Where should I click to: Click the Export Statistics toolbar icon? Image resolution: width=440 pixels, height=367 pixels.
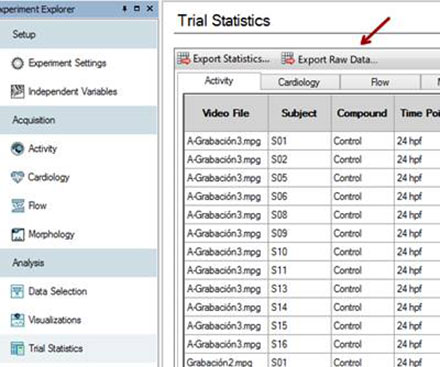point(184,59)
